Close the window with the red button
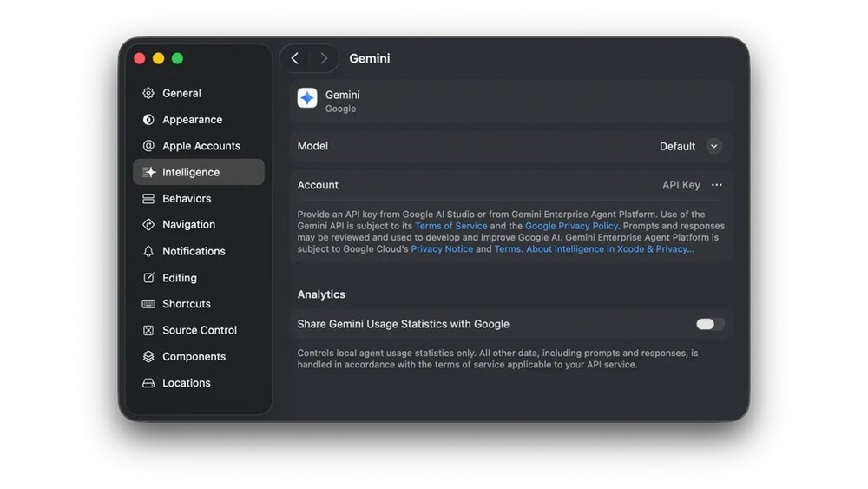The width and height of the screenshot is (868, 489). coord(140,58)
